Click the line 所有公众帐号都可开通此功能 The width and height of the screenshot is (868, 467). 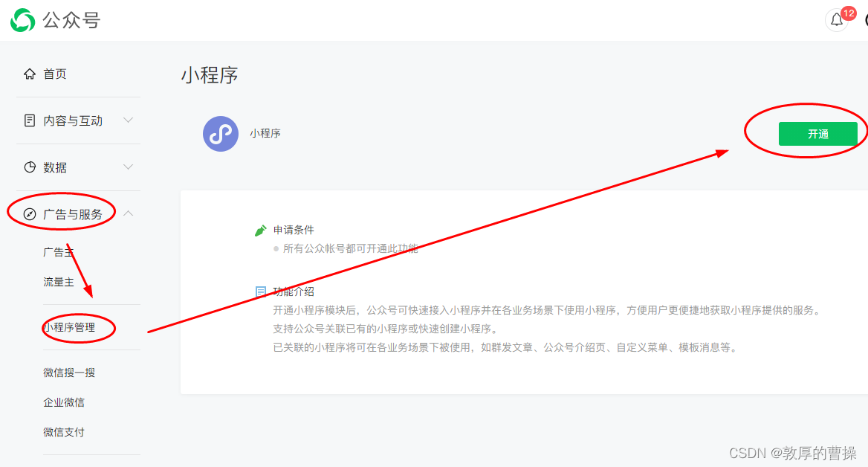click(x=351, y=248)
